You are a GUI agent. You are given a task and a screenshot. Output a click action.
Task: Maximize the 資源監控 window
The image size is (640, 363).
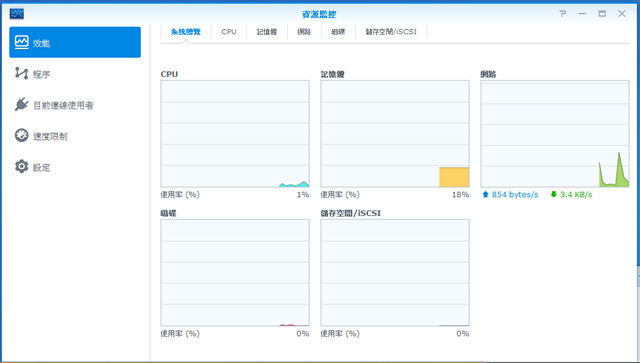coord(602,14)
